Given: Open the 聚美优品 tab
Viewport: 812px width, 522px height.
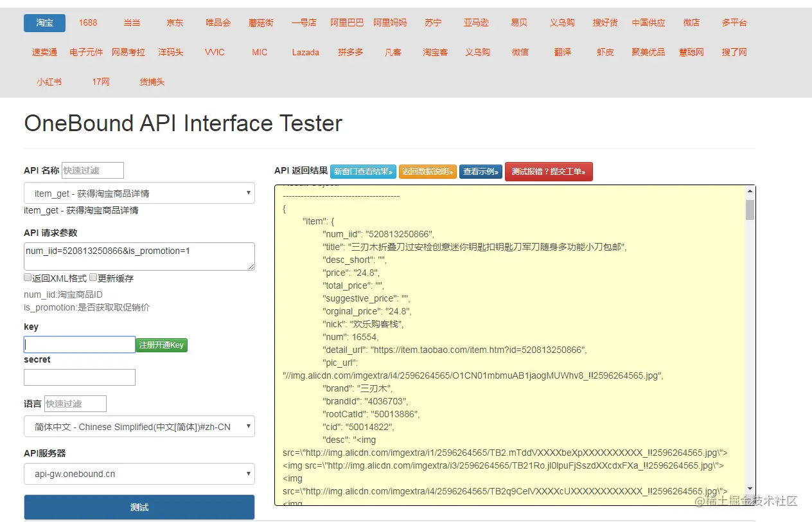Looking at the screenshot, I should (648, 52).
